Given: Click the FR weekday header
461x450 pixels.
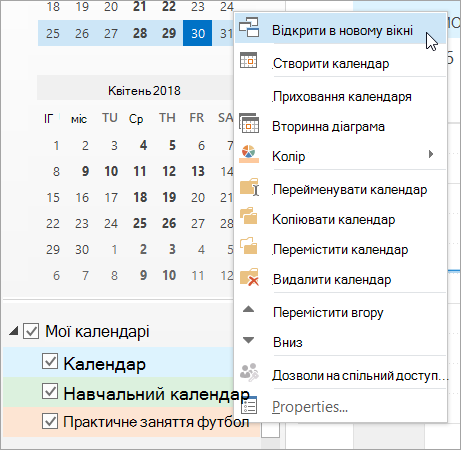Looking at the screenshot, I should point(197,118).
